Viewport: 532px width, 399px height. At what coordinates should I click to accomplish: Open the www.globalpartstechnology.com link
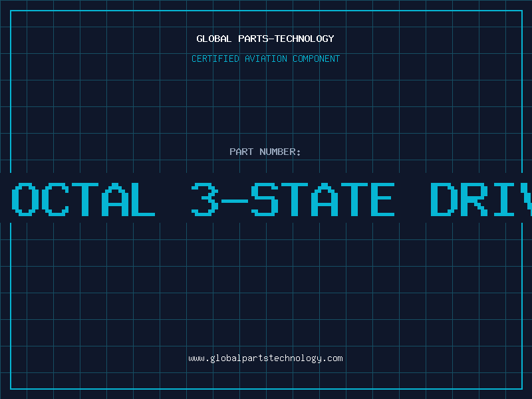265,358
